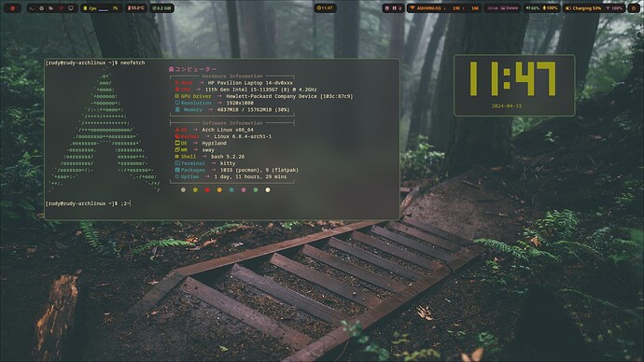644x362 pixels.
Task: Click the cyan color dot in neofetch palette
Action: (231, 190)
